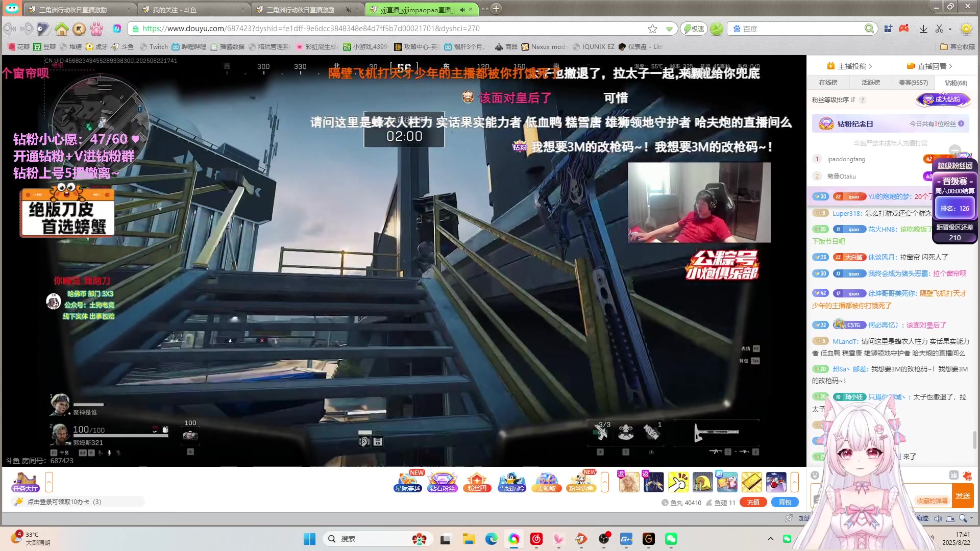Toggle the browser status bar volume icon
The height and width of the screenshot is (551, 980).
click(938, 518)
